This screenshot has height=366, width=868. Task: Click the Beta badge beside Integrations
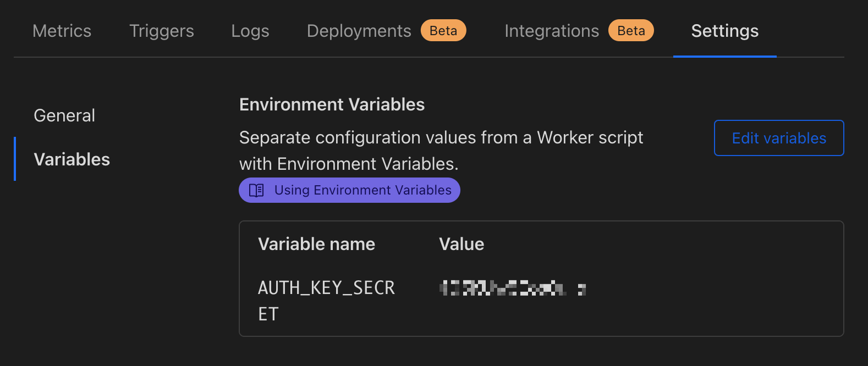631,31
